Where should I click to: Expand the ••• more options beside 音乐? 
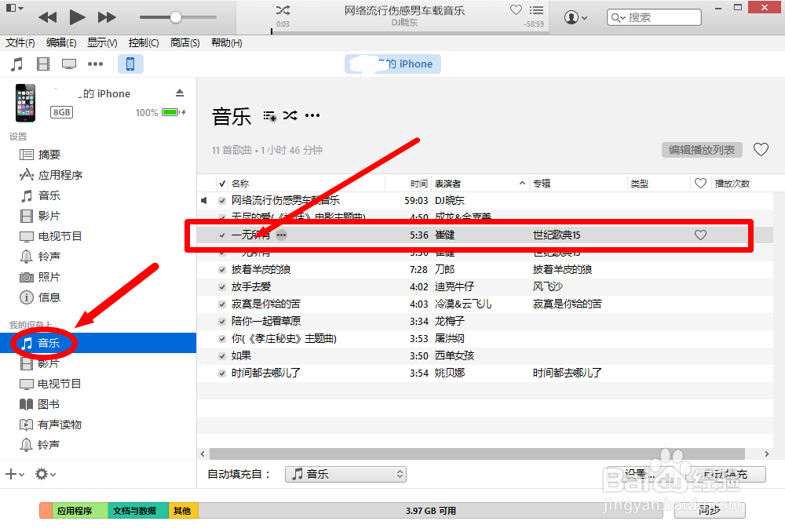(x=312, y=115)
